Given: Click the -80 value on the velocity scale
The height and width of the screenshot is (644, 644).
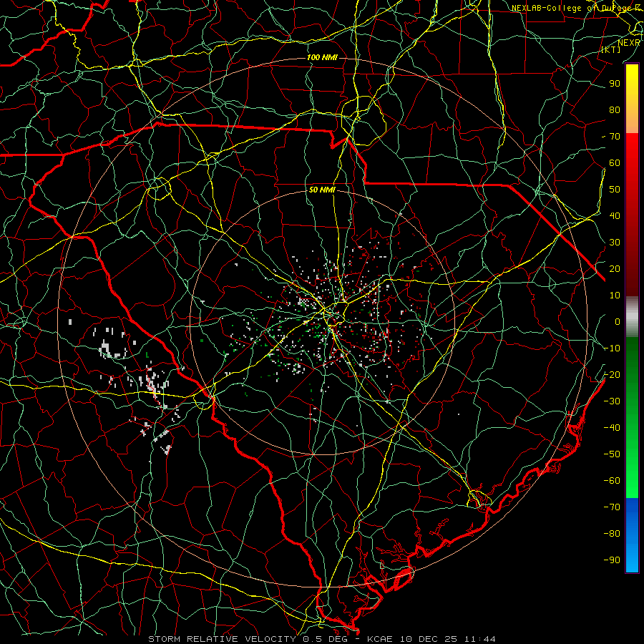Looking at the screenshot, I should click(x=612, y=534).
